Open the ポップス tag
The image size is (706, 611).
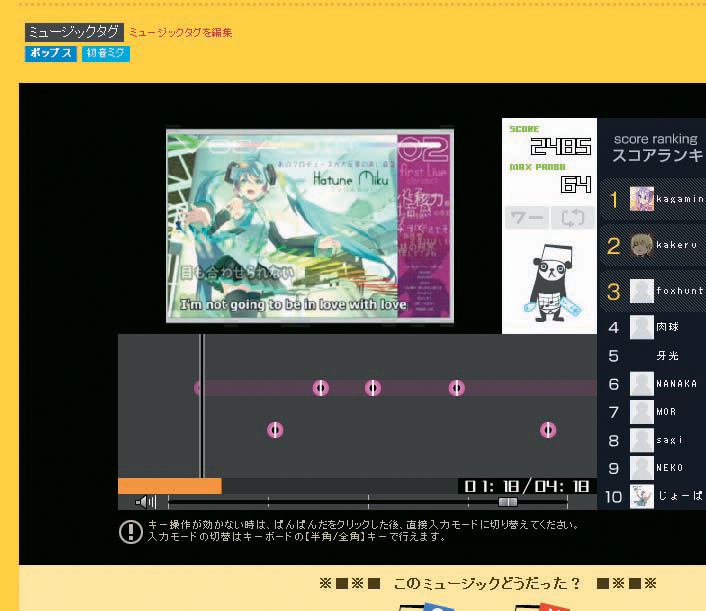click(50, 53)
